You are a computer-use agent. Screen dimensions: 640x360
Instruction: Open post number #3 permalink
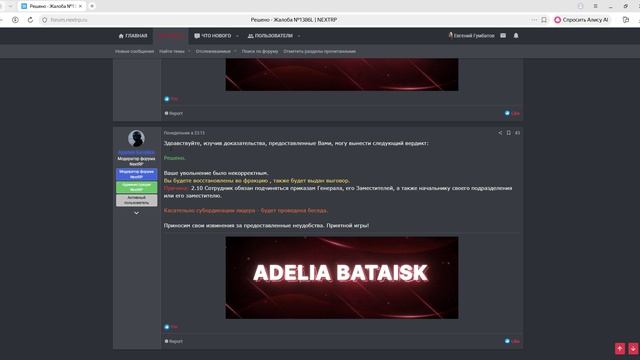517,133
